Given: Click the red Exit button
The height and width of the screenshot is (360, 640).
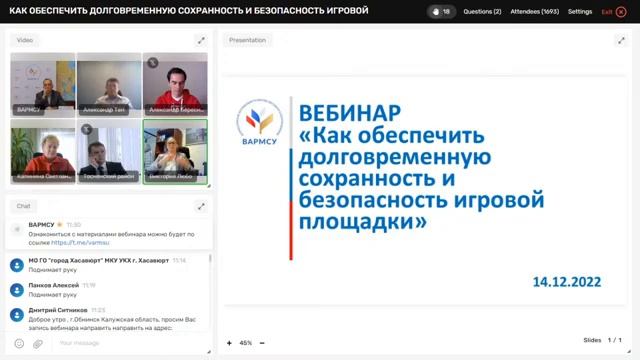Looking at the screenshot, I should point(613,12).
